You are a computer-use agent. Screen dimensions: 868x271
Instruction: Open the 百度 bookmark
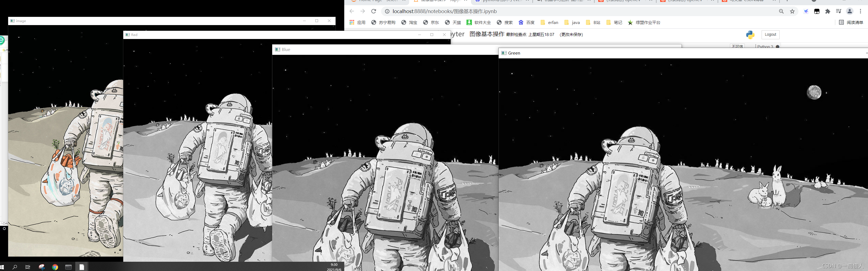coord(527,23)
